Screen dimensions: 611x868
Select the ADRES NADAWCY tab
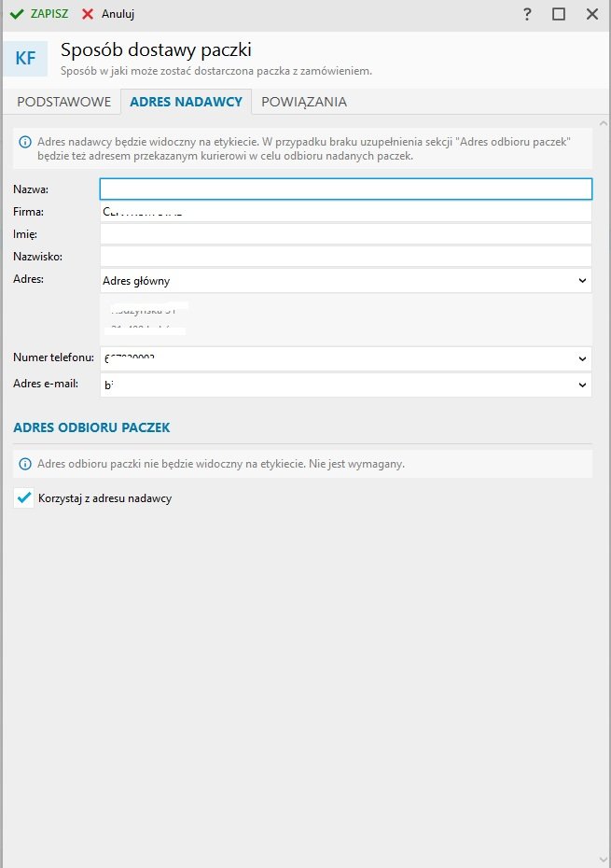point(186,102)
